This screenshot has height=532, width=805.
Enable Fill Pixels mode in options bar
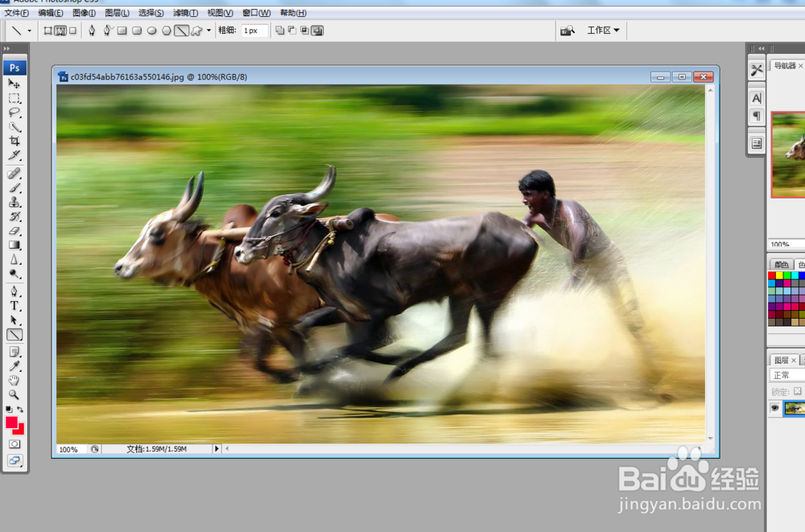[x=73, y=31]
